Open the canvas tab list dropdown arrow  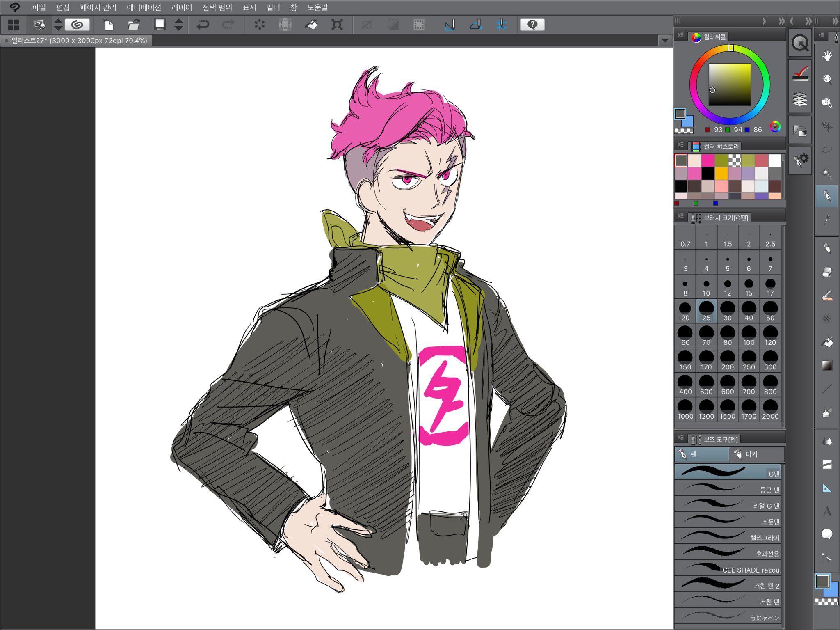(x=665, y=40)
